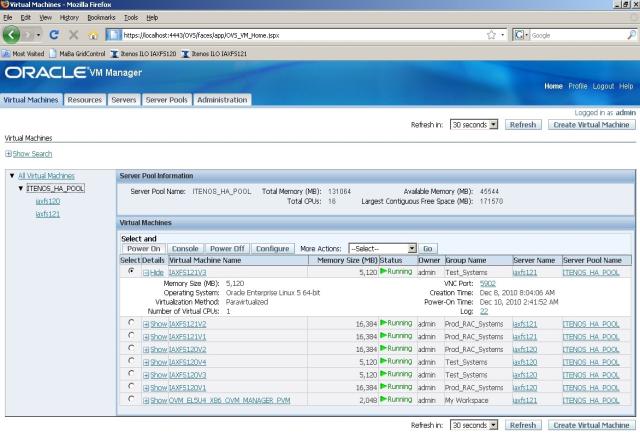Select the IAXFS121V2 radio button

coord(131,322)
